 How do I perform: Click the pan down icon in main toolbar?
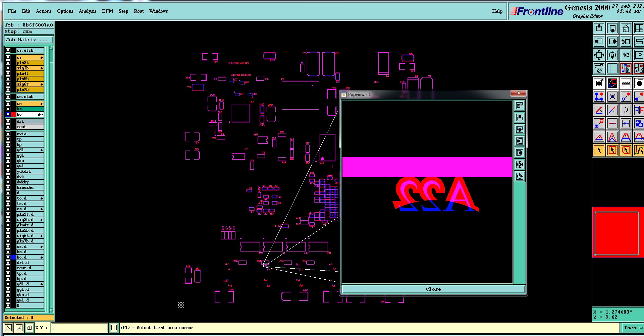(612, 29)
